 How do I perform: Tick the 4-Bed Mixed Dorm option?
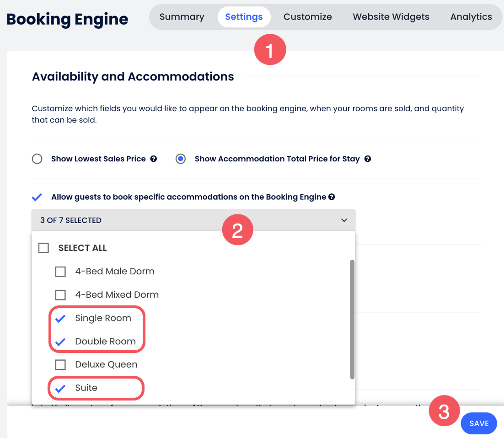pyautogui.click(x=60, y=295)
